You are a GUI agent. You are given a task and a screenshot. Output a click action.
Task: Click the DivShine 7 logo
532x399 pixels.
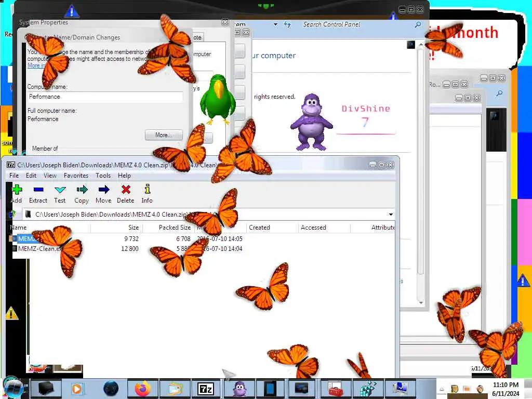click(366, 118)
